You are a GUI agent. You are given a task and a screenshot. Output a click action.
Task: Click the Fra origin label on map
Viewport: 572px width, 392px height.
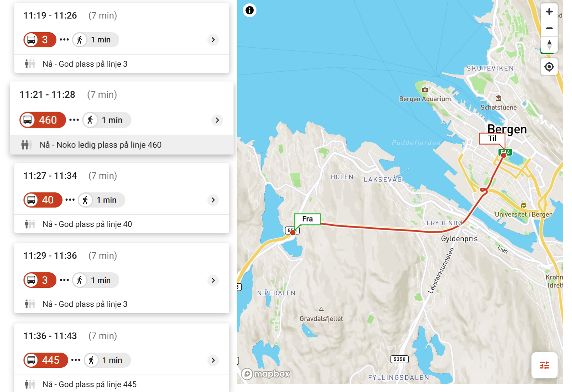(307, 219)
